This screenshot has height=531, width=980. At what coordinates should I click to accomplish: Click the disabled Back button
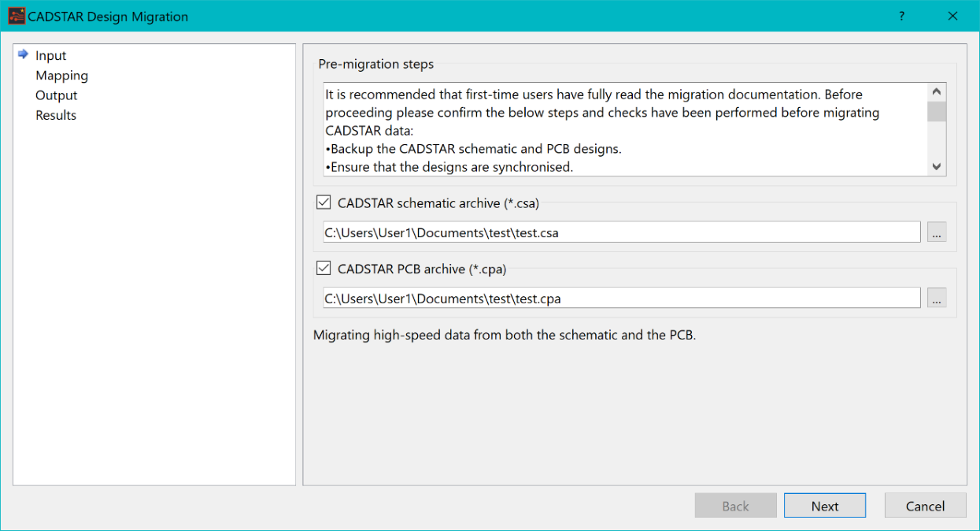pyautogui.click(x=736, y=506)
